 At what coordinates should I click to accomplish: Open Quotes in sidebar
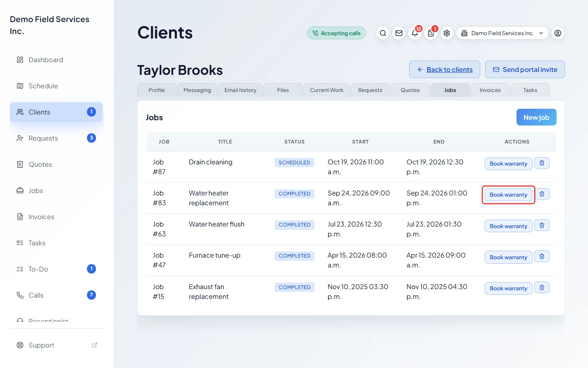tap(56, 164)
